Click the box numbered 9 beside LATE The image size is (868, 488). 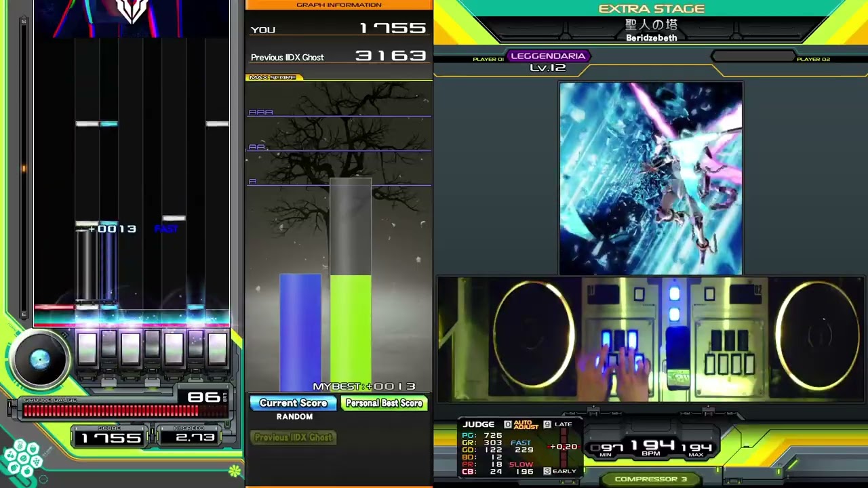547,425
